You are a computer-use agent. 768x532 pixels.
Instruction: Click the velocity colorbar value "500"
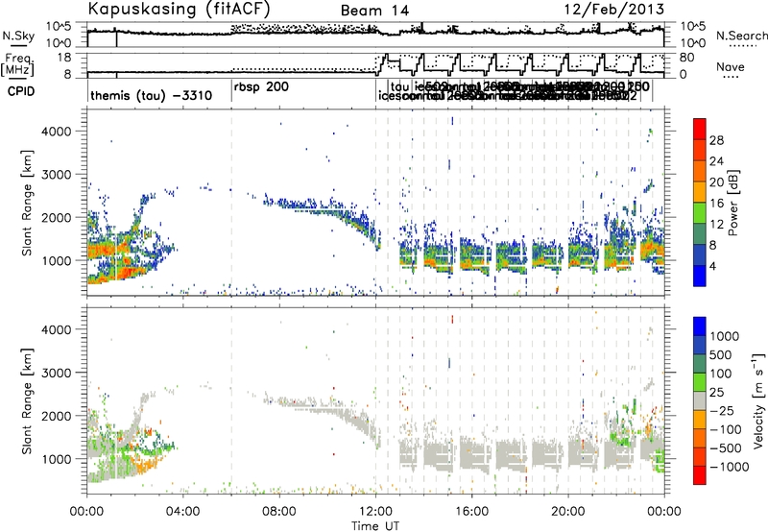pos(721,355)
